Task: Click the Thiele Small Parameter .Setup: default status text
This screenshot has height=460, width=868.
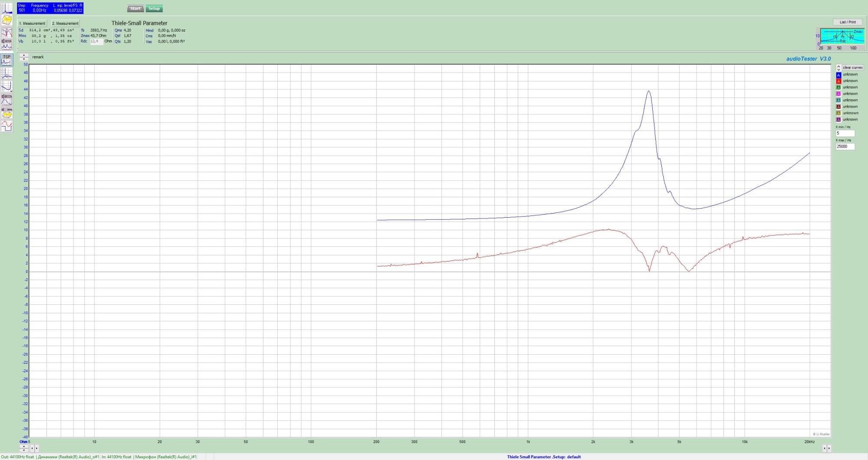Action: [544, 457]
